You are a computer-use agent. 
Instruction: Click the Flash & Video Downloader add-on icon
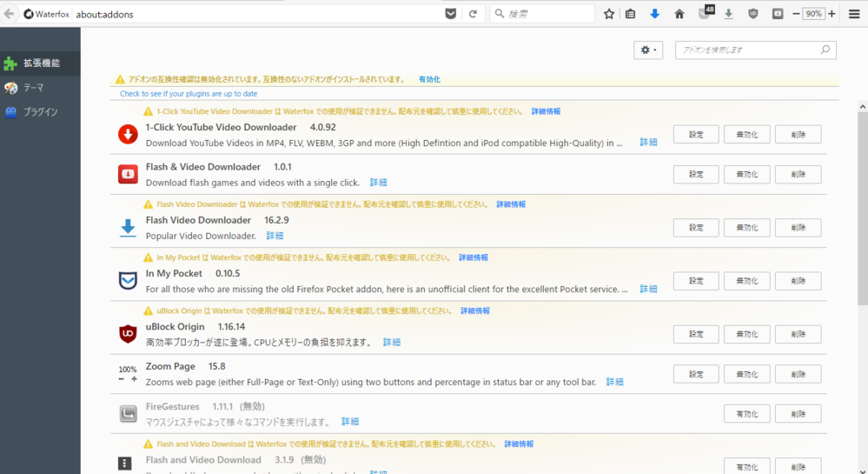pyautogui.click(x=128, y=174)
